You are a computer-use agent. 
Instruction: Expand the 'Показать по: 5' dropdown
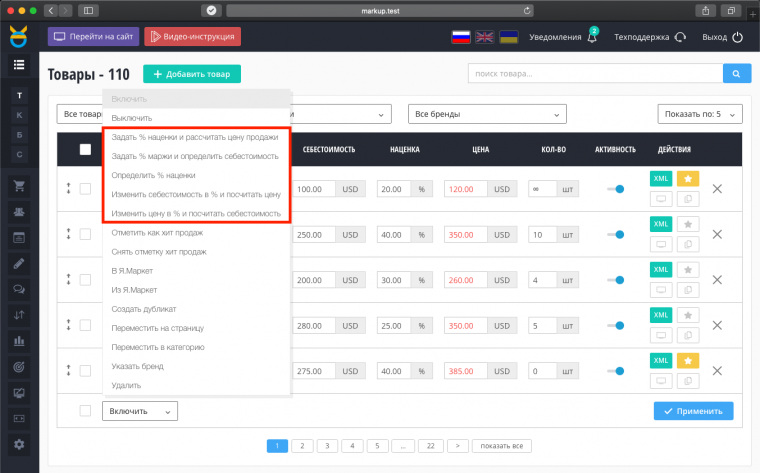tap(699, 114)
